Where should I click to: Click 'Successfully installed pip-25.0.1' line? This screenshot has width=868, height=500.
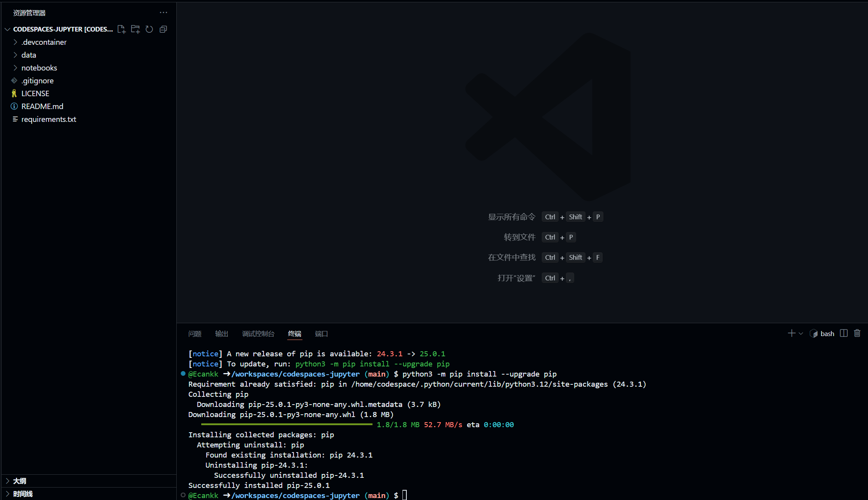coord(259,485)
